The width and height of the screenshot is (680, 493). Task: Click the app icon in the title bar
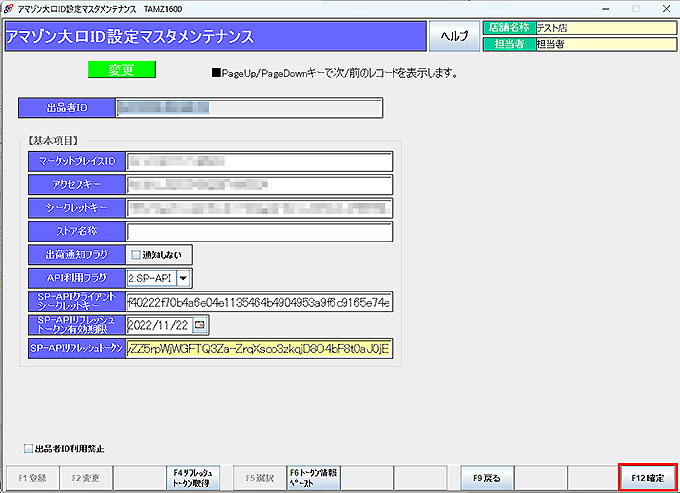click(x=8, y=9)
